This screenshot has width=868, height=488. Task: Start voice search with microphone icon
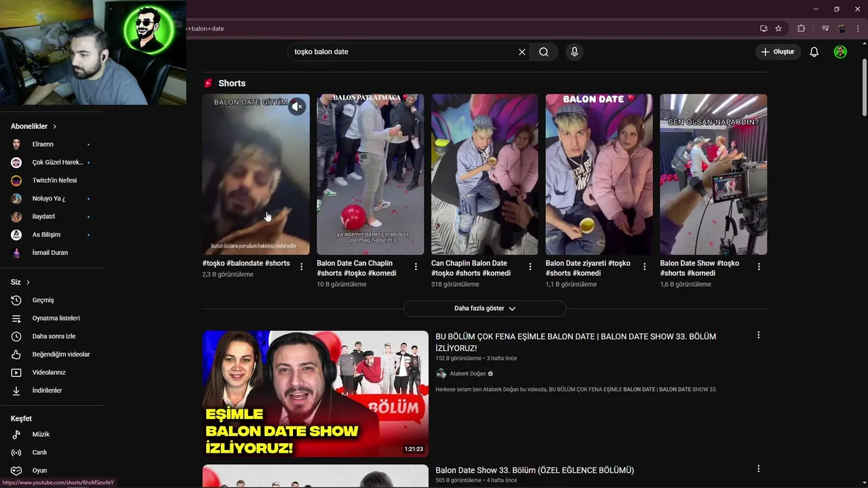coord(574,52)
